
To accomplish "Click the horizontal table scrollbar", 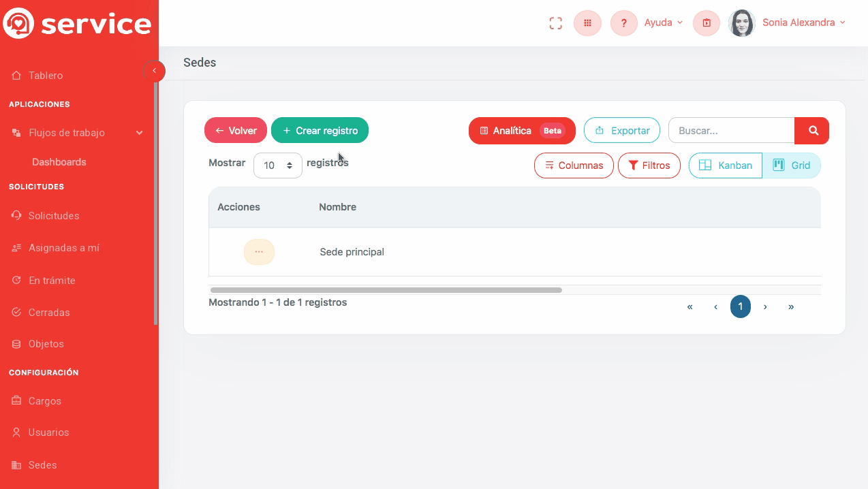I will pyautogui.click(x=386, y=290).
